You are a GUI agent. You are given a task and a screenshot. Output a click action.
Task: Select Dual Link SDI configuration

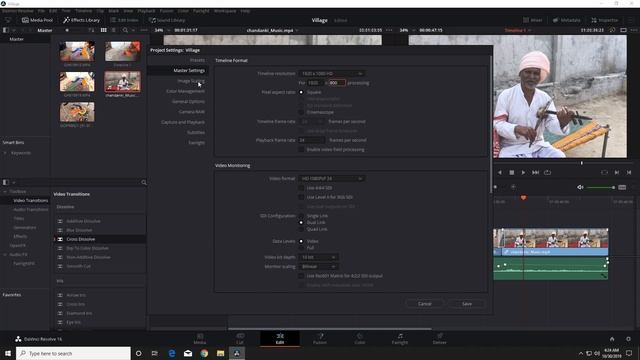click(x=301, y=222)
